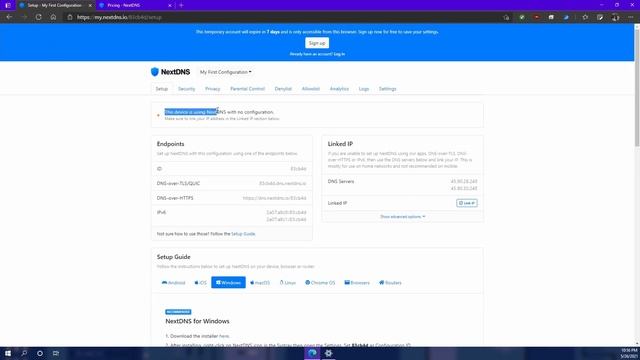
Task: Click the NextDNS shield logo
Action: point(155,72)
